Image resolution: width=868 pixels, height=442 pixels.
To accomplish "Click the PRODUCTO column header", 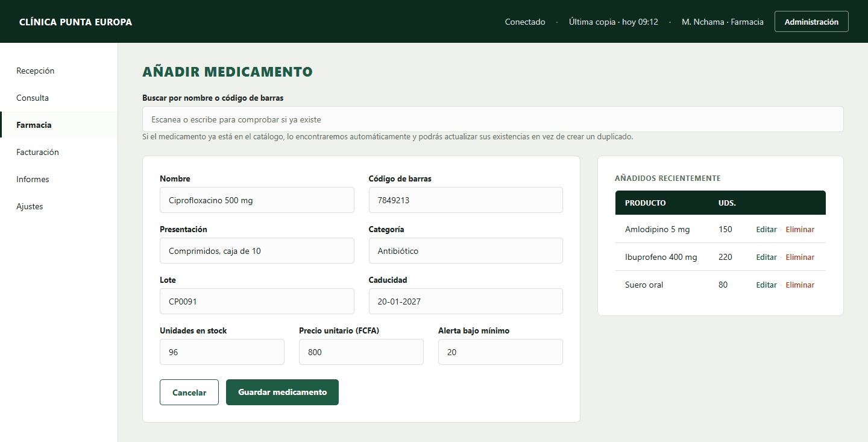I will point(645,203).
